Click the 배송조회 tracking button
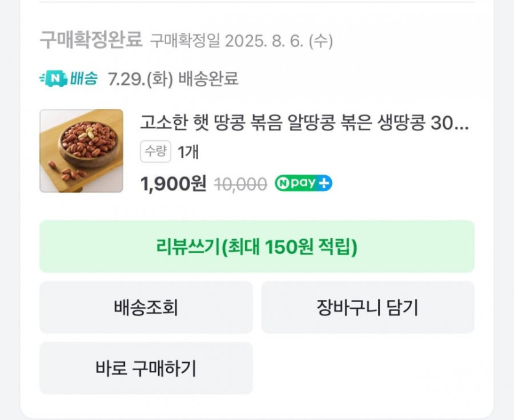Screen dimensions: 514x420 [x=146, y=307]
